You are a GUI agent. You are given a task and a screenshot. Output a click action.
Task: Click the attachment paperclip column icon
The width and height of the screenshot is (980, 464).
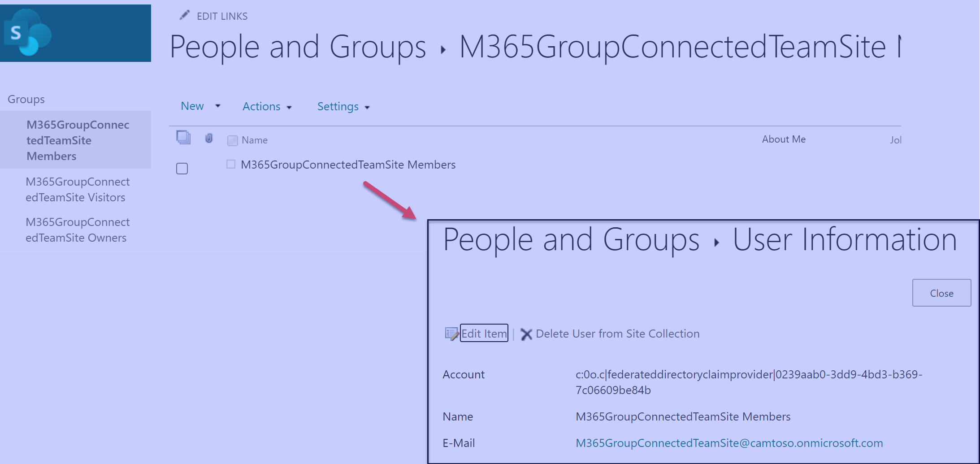pyautogui.click(x=209, y=138)
